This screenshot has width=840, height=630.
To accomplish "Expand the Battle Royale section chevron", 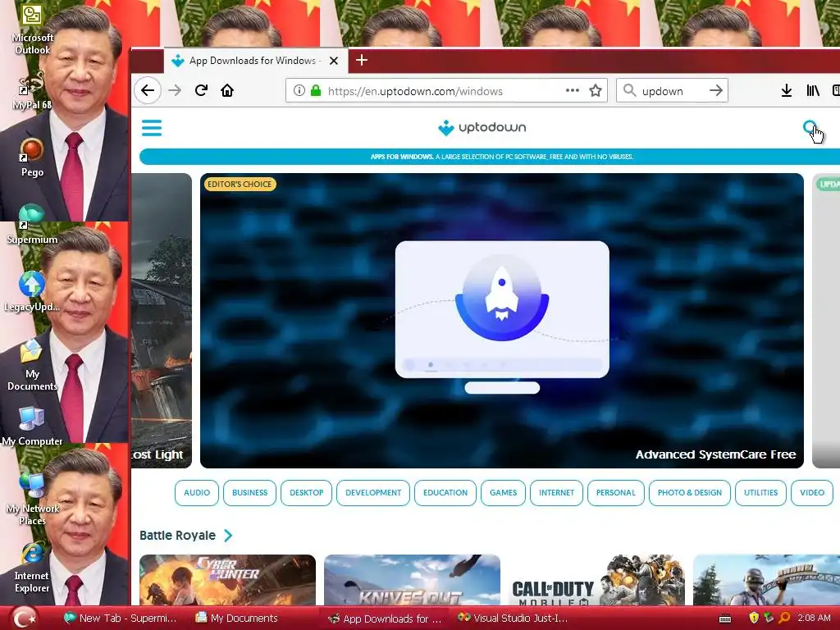I will pos(228,535).
